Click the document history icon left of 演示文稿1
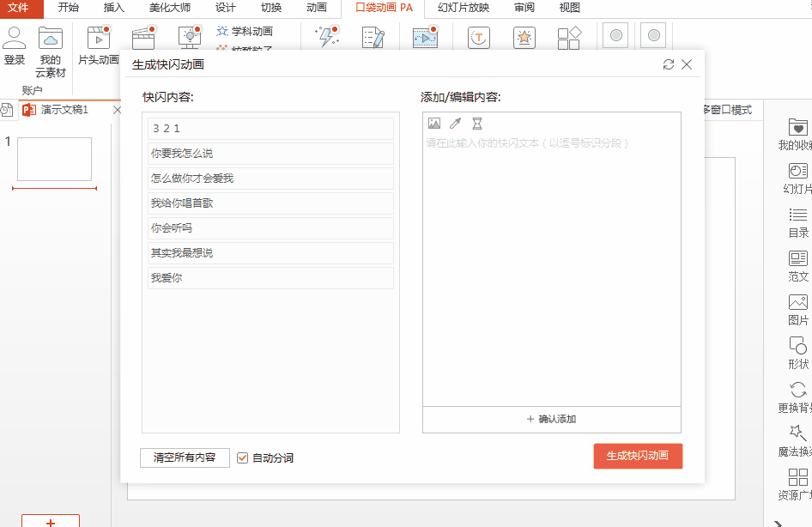Viewport: 812px width, 527px height. click(x=7, y=110)
